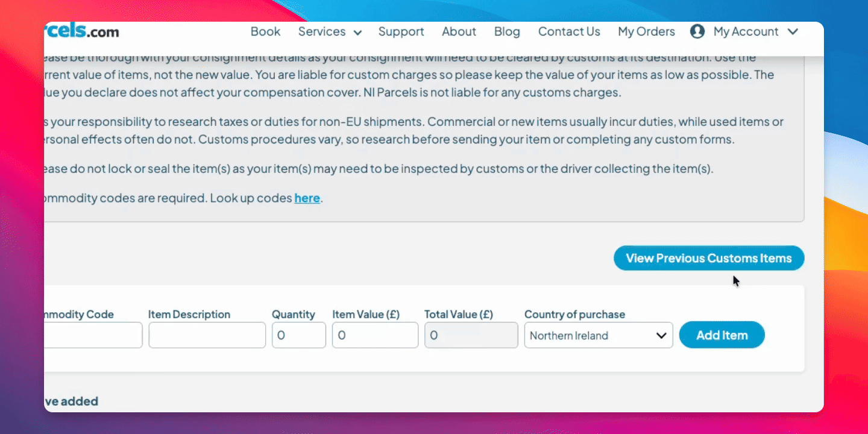Focus the Commodity Code input field

[93, 335]
